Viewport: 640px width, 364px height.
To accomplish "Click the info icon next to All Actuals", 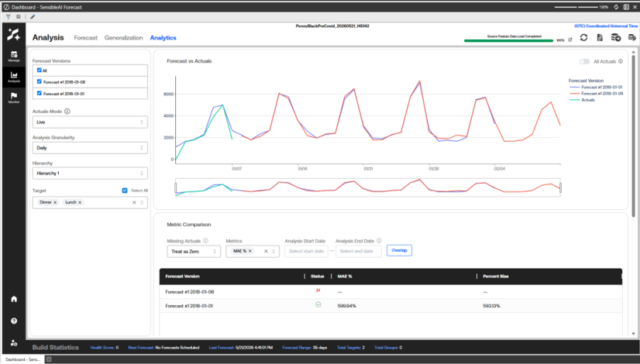I will 621,61.
